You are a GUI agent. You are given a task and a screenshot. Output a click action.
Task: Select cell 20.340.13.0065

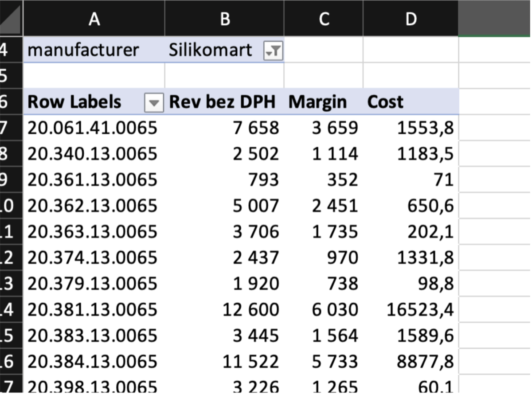coord(94,154)
